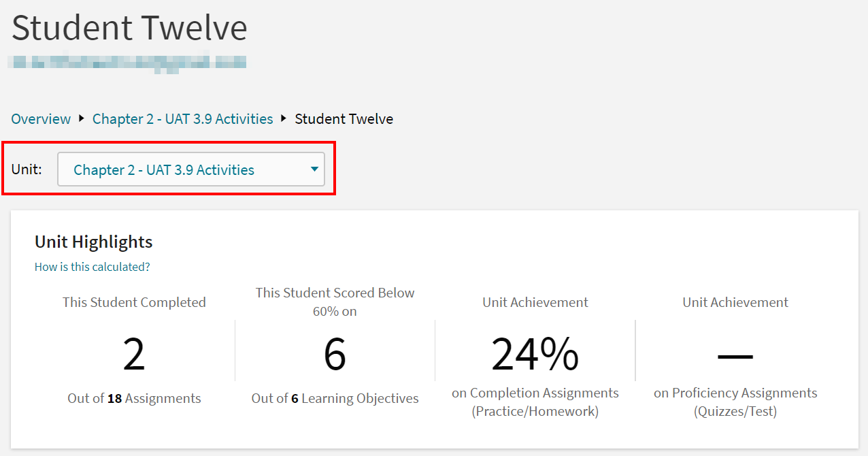This screenshot has height=456, width=868.
Task: Expand the unit list to choose another chapter
Action: pos(191,169)
